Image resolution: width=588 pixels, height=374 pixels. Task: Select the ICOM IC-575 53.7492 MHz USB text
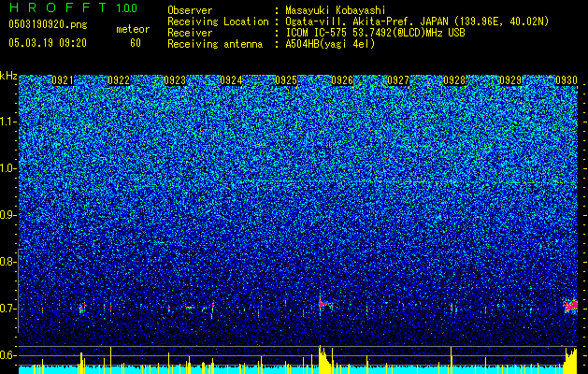click(375, 33)
